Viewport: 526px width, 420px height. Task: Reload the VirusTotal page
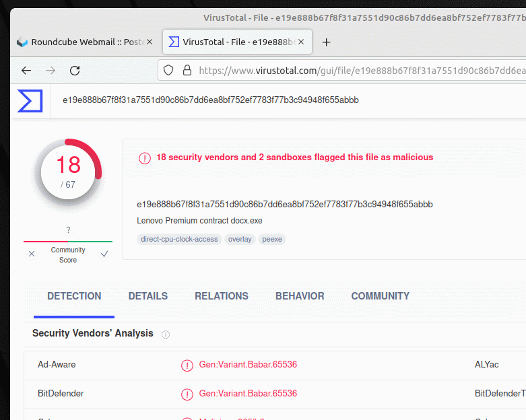[x=75, y=71]
